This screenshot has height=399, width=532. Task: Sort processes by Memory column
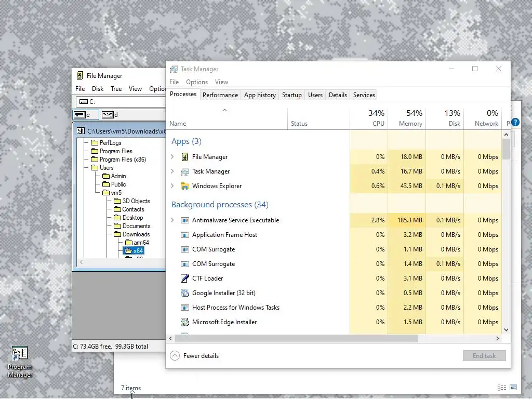coord(407,118)
